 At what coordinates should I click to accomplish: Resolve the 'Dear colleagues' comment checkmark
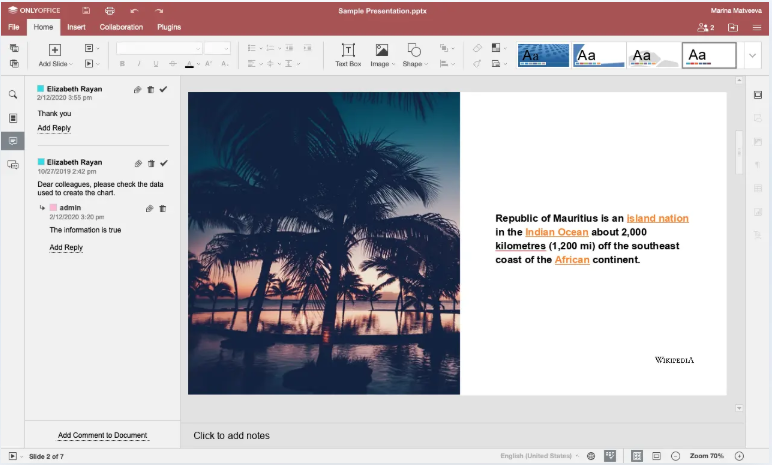click(164, 163)
